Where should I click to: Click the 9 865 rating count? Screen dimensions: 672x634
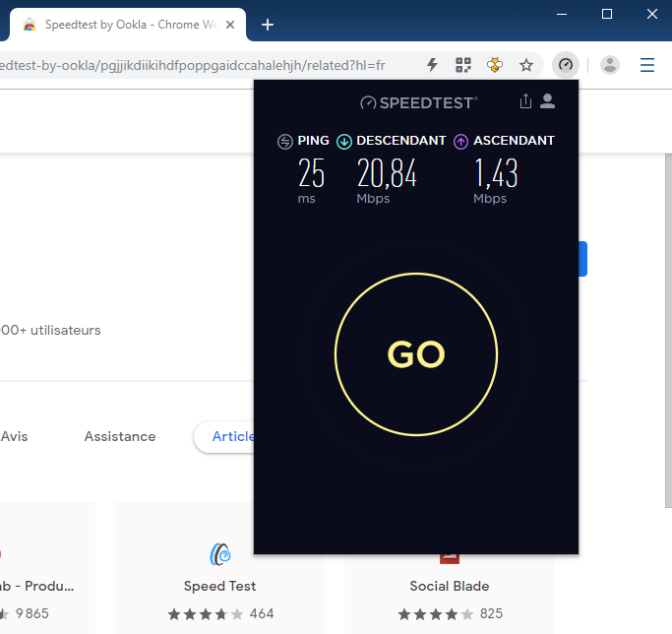coord(32,613)
